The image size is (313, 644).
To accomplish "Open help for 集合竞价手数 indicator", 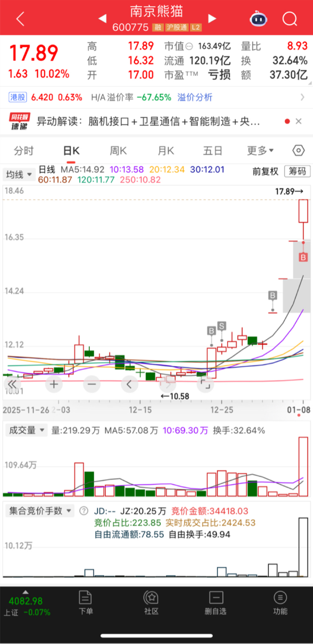I will point(84,511).
